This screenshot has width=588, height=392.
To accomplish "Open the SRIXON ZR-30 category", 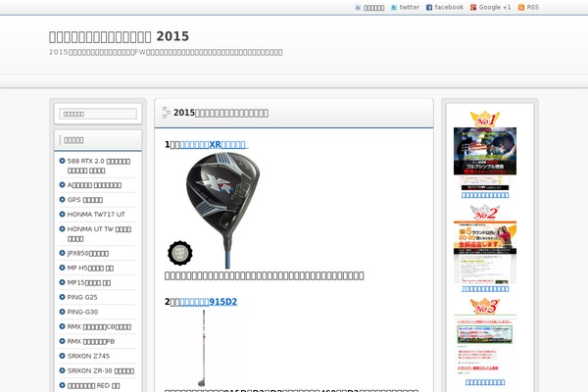I will 101,370.
